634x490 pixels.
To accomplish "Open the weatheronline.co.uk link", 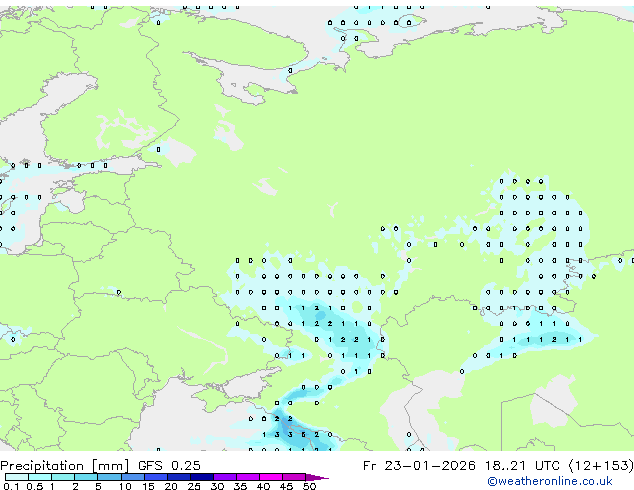I will (550, 481).
